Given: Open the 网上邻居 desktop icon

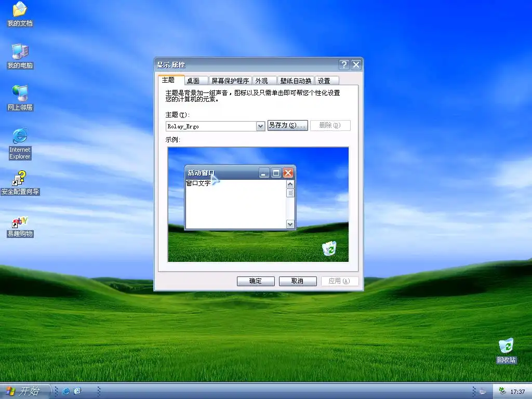Looking at the screenshot, I should click(x=20, y=98).
